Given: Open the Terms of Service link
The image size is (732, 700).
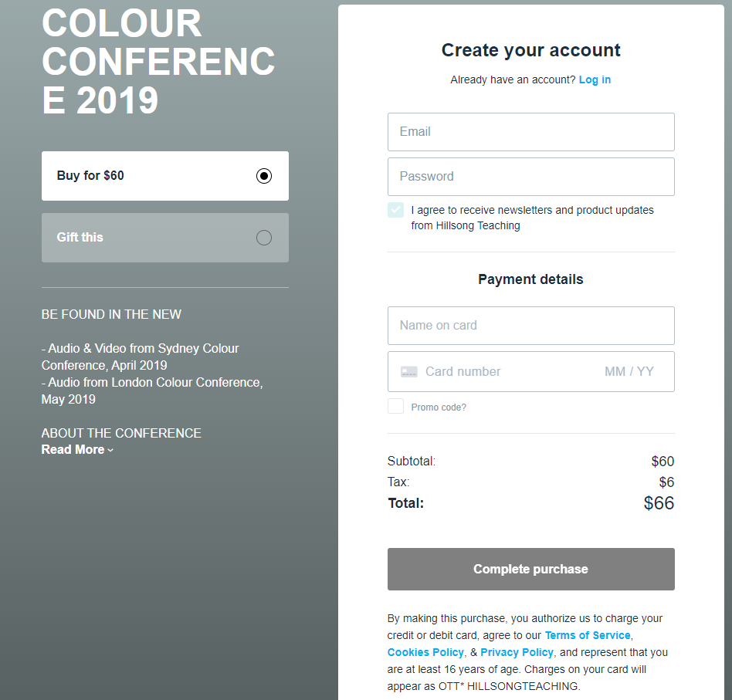Looking at the screenshot, I should (x=587, y=635).
